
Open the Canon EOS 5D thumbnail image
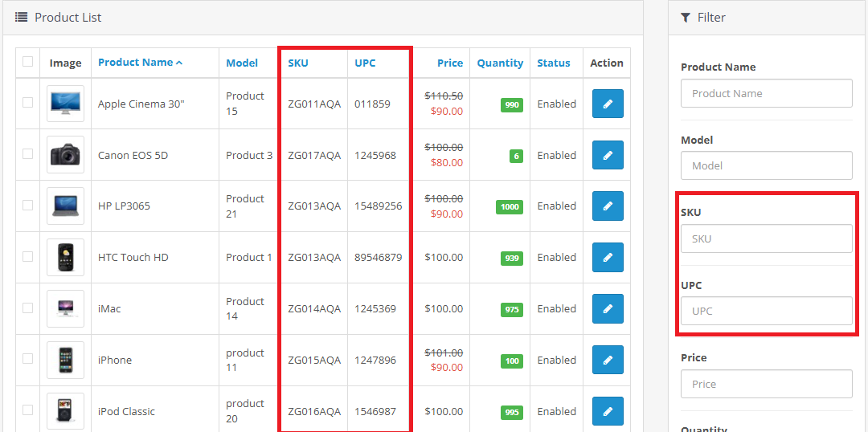coord(65,155)
